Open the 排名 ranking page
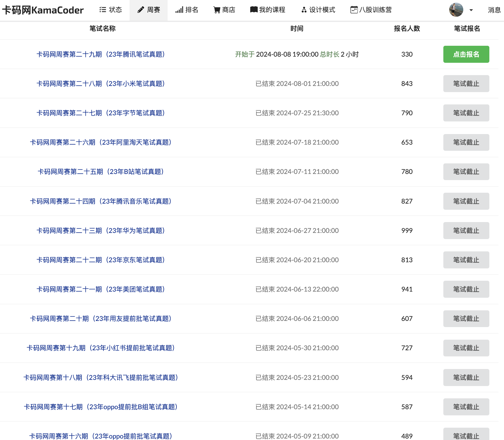 pos(187,10)
